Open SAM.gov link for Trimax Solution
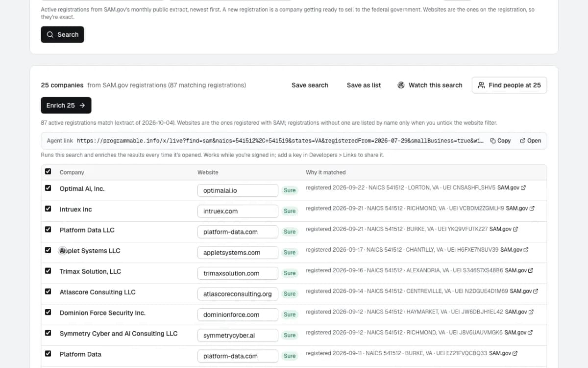 [519, 270]
